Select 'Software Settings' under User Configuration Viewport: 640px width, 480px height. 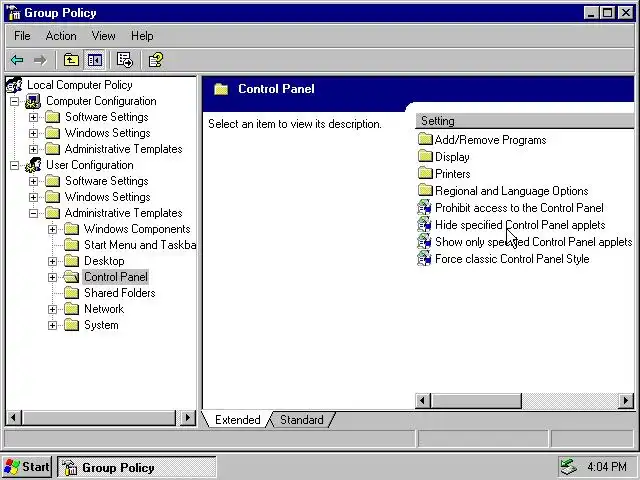click(107, 181)
